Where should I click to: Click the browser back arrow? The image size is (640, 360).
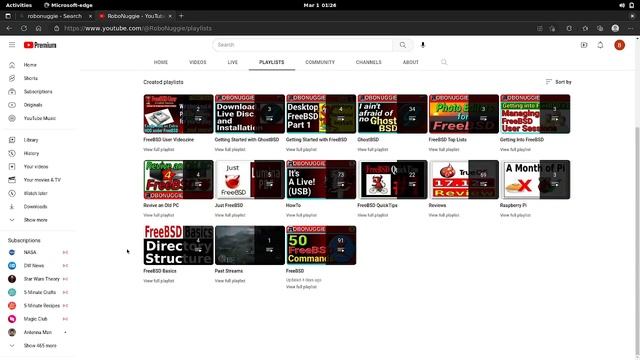coord(9,29)
